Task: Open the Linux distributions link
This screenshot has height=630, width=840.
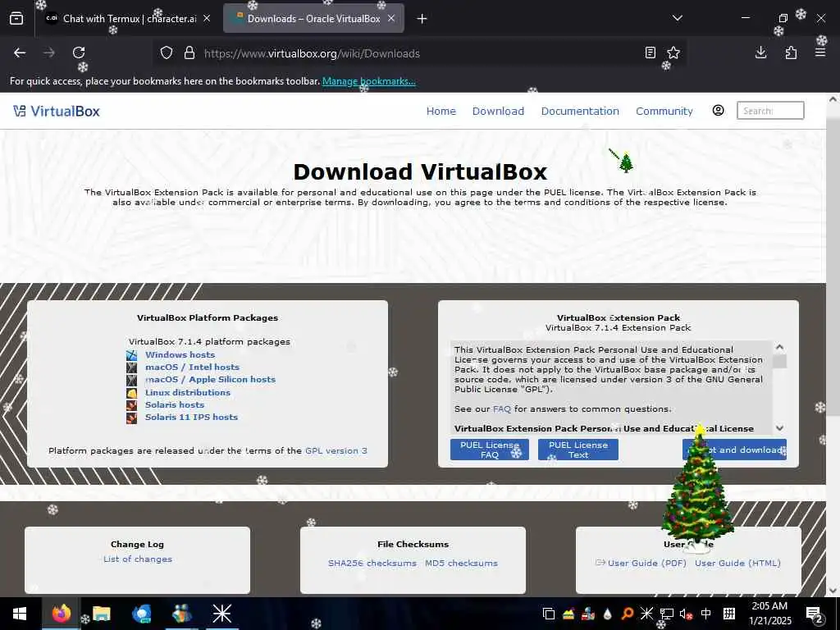Action: click(x=188, y=392)
